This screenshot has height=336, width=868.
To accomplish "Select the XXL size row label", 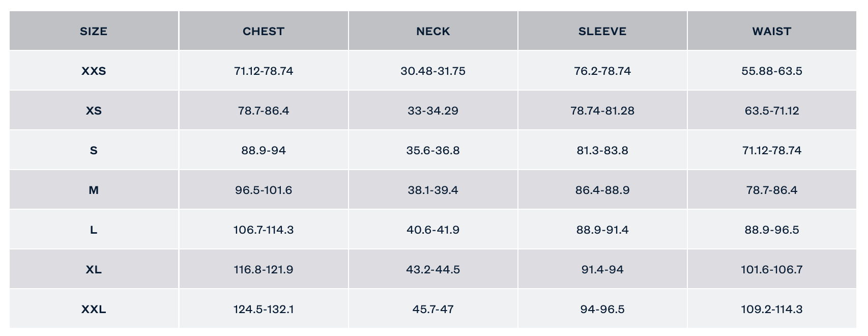I will [94, 310].
